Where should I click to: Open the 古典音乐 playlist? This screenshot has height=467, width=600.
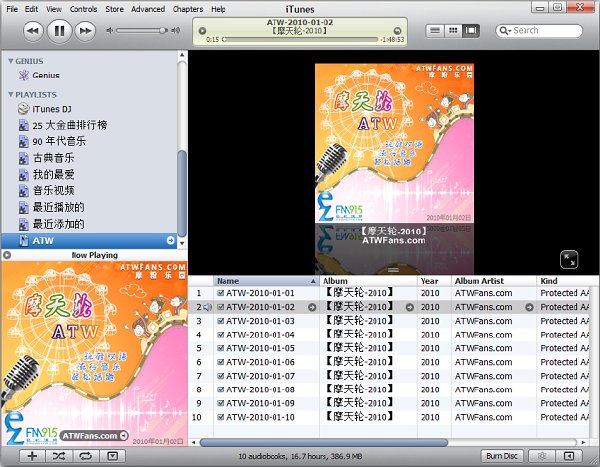tap(53, 158)
